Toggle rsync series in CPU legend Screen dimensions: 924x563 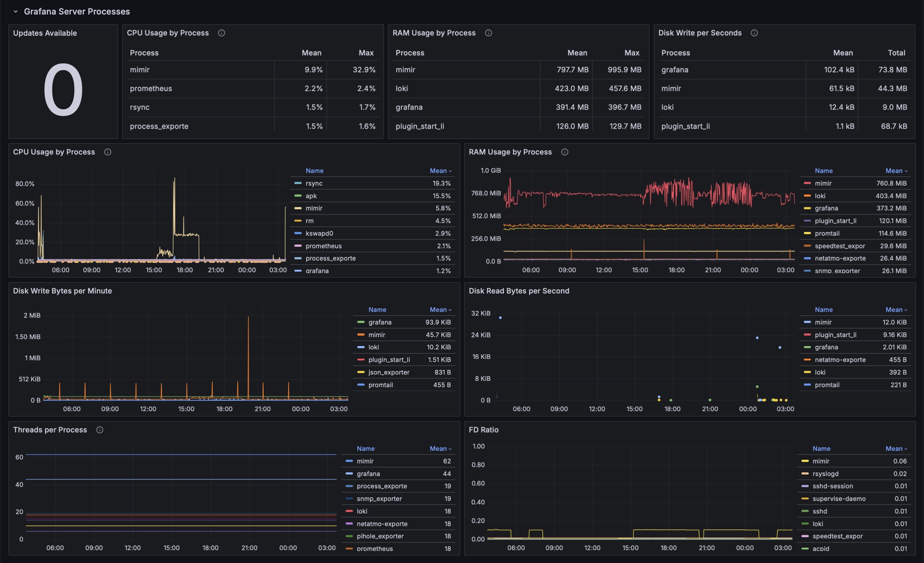click(x=314, y=184)
